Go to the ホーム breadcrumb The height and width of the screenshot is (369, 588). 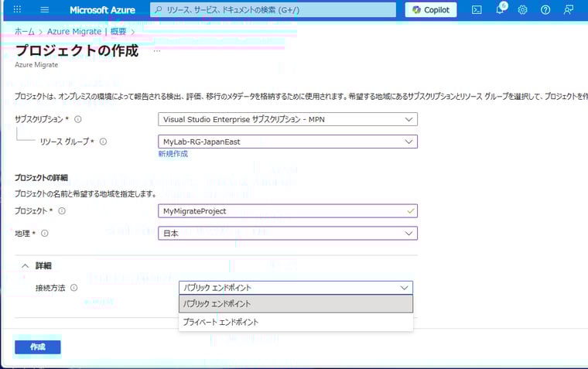coord(25,32)
